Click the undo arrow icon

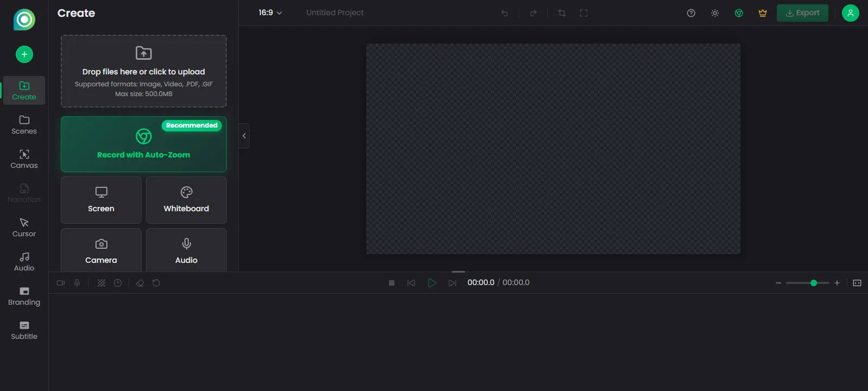[505, 13]
